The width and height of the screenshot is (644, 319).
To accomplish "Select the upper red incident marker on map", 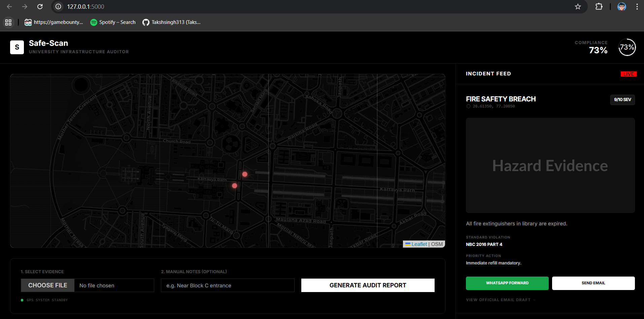I will (245, 174).
